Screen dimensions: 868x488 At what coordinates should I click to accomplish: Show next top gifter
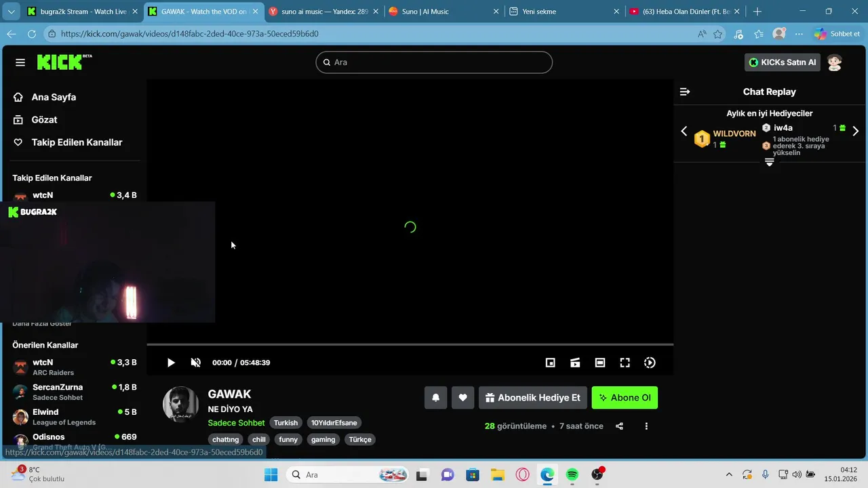coord(855,131)
